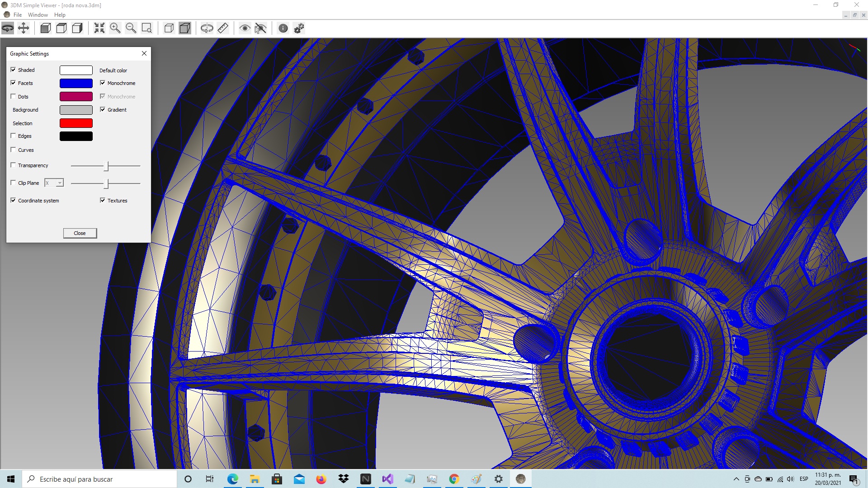Open Google Chrome from taskbar
Screen dimensions: 868x488
point(454,479)
